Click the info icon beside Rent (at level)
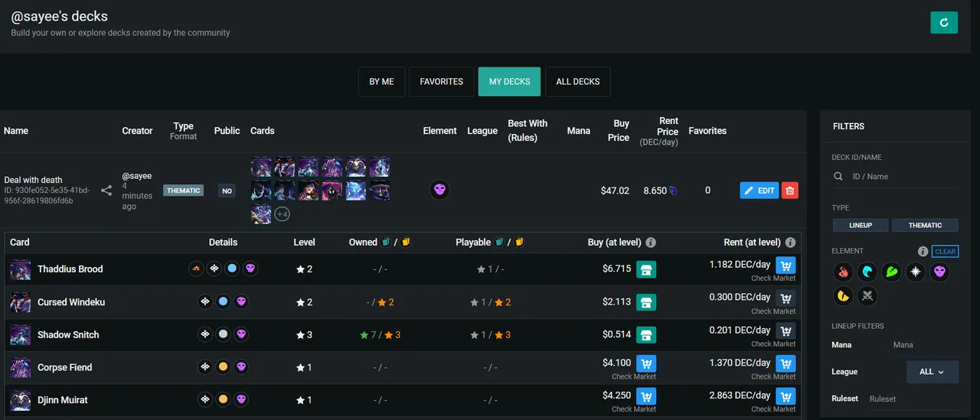980x420 pixels. coord(790,243)
